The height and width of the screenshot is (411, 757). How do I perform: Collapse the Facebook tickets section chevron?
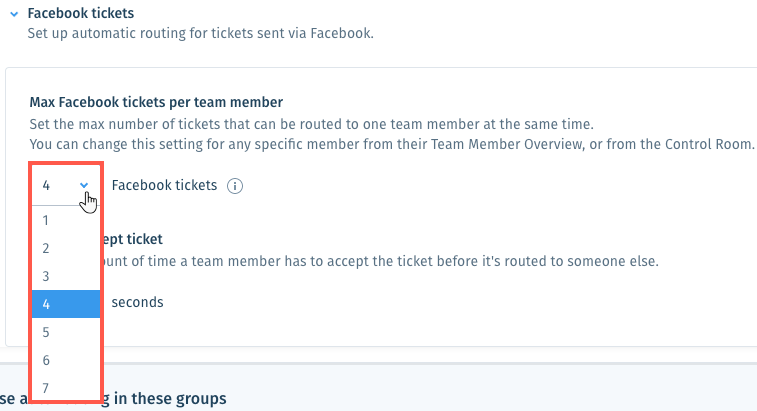14,14
